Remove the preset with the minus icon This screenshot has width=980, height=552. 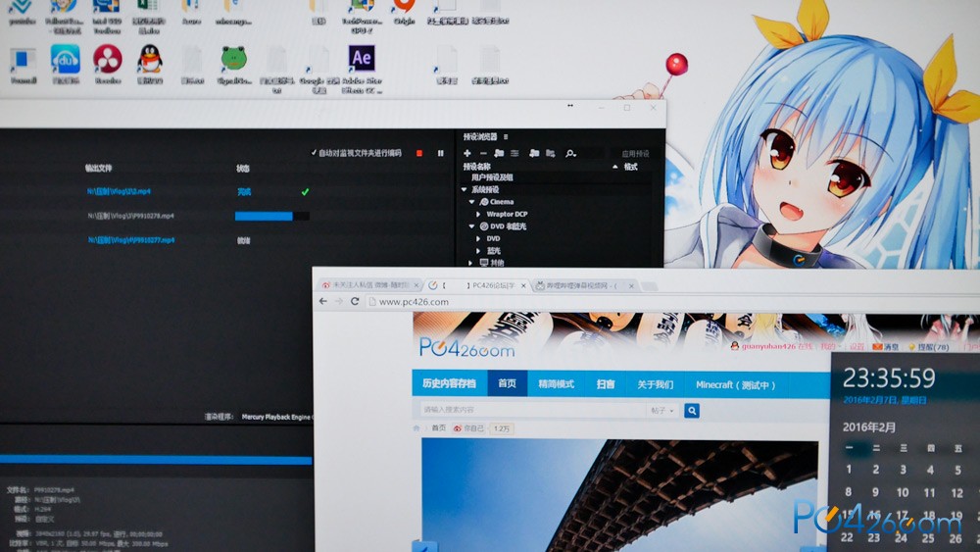483,153
